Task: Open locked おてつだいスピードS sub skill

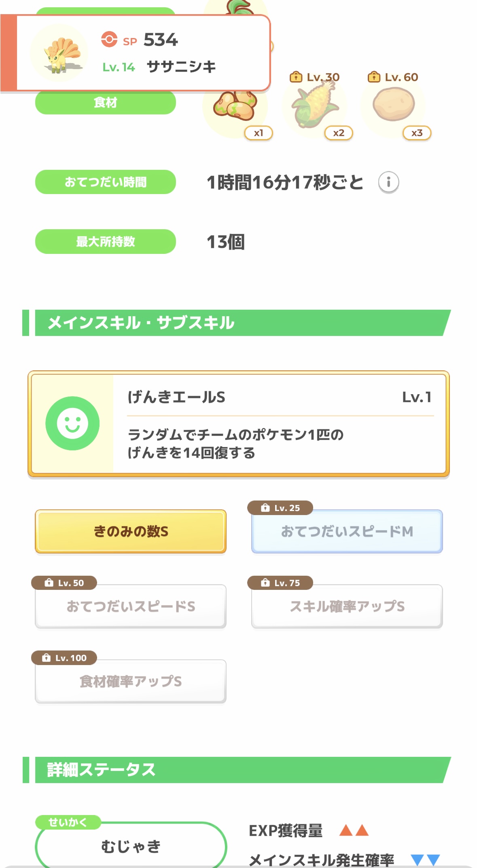Action: click(131, 606)
